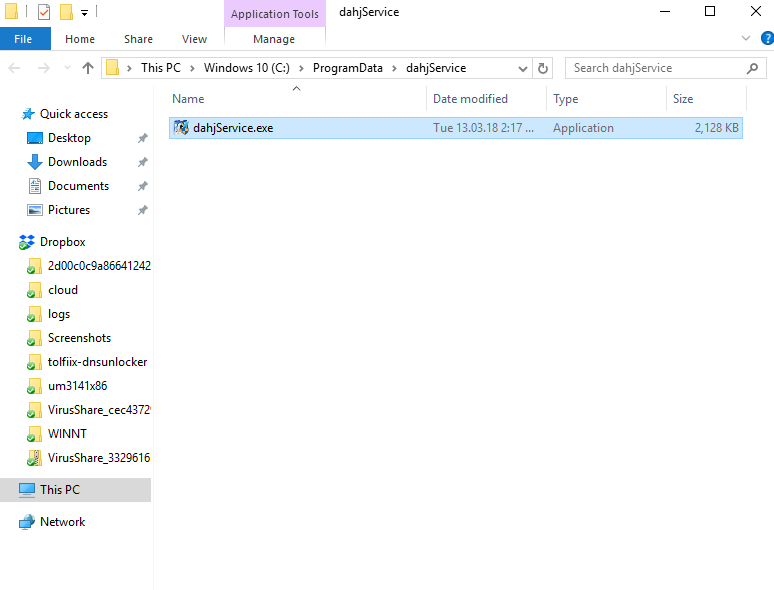The image size is (774, 590).
Task: Click the search magnifier icon
Action: point(753,68)
